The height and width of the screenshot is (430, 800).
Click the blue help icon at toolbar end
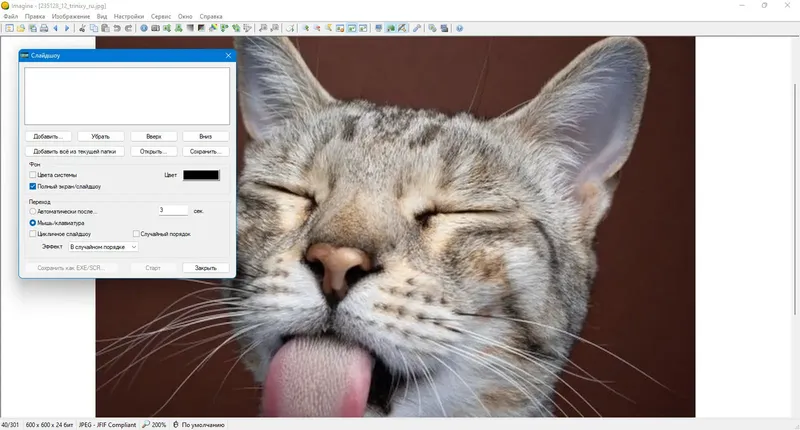pos(459,28)
